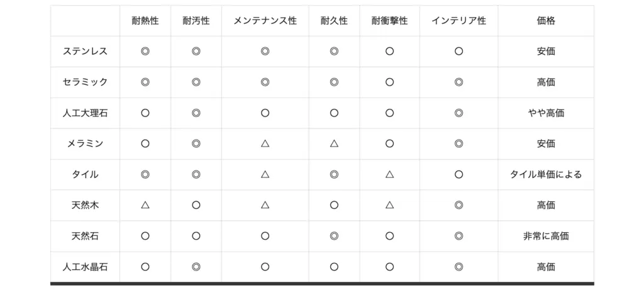This screenshot has width=644, height=290.
Task: Click the triangle in 天然木's 耐熱性 cell
Action: pyautogui.click(x=145, y=205)
